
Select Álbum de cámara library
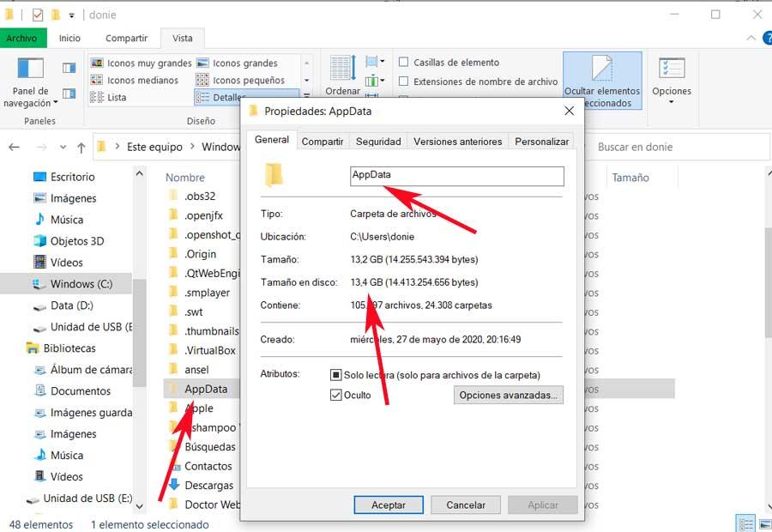coord(91,370)
